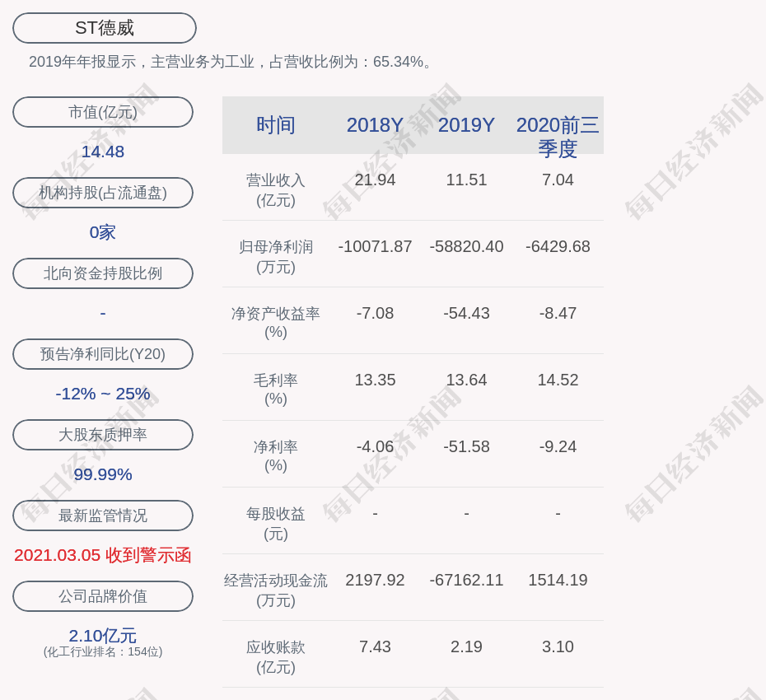Click ROE value -7.08
This screenshot has width=766, height=700.
click(x=376, y=314)
